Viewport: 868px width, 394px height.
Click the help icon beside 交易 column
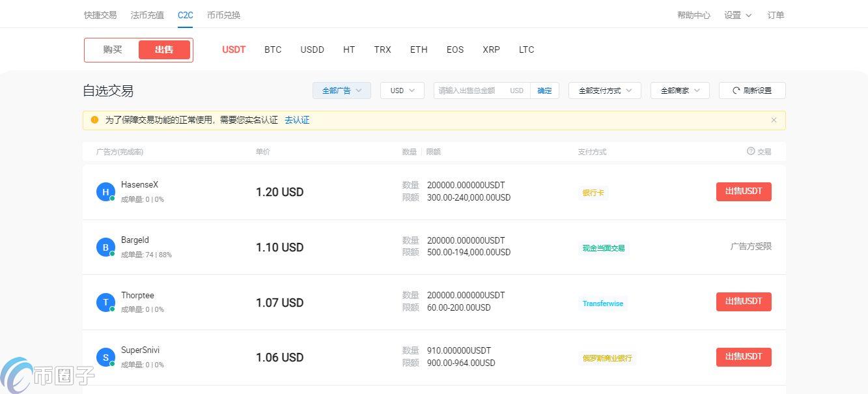tap(751, 151)
